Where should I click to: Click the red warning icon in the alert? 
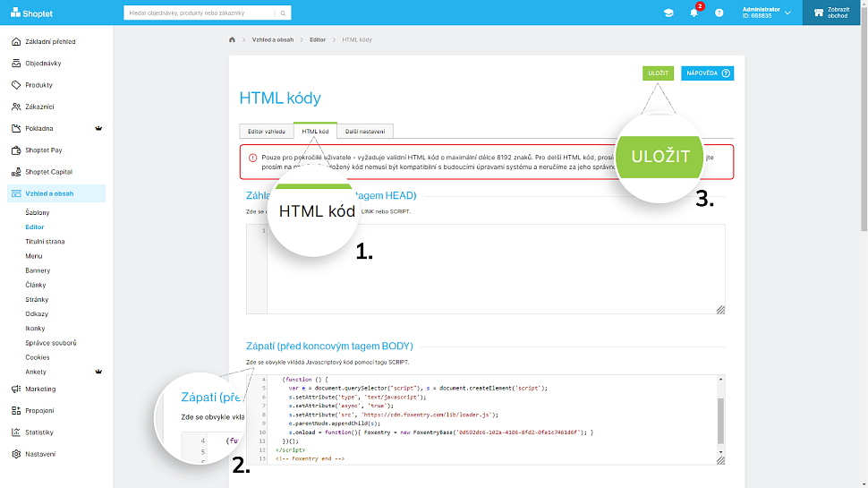[x=252, y=158]
